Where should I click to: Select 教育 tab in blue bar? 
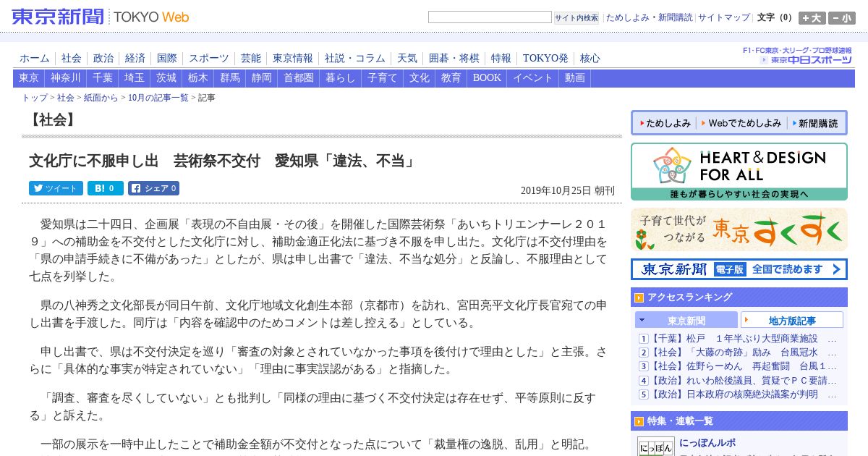tap(451, 78)
